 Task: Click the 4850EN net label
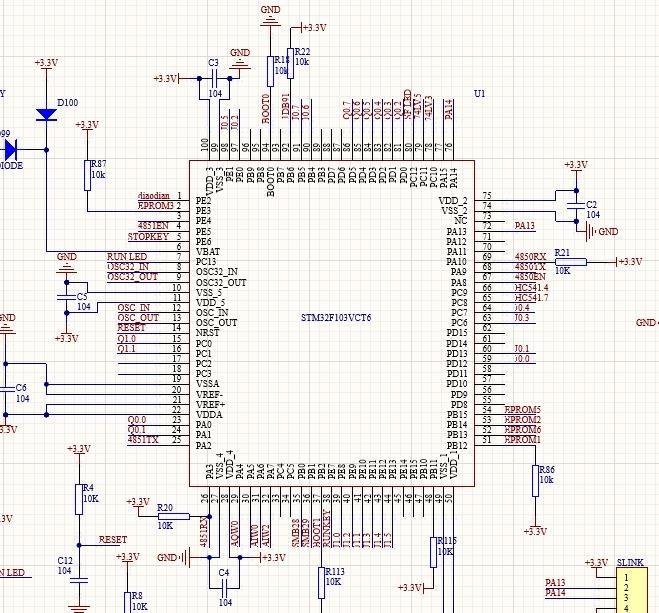click(530, 276)
